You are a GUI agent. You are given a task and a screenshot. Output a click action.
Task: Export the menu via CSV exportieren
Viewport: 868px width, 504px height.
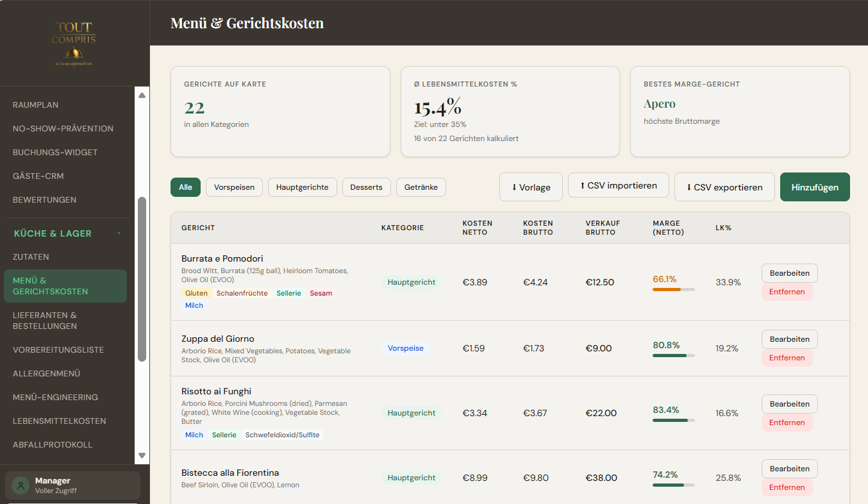tap(724, 187)
